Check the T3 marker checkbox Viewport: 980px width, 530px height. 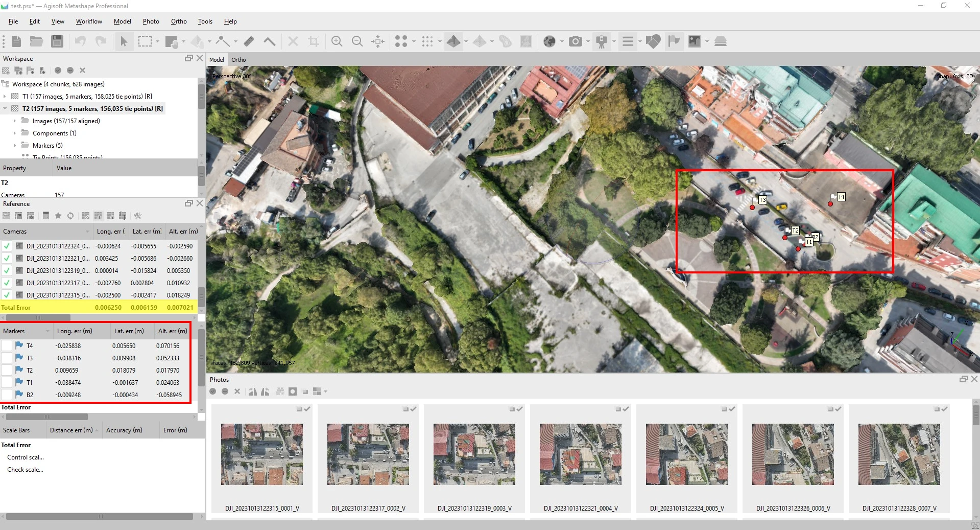point(7,358)
